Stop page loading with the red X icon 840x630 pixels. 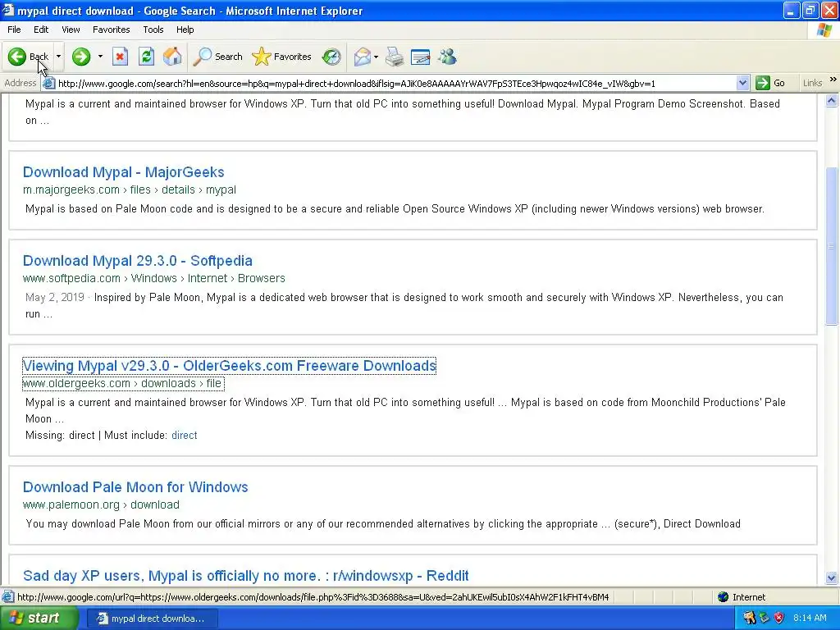pyautogui.click(x=120, y=57)
